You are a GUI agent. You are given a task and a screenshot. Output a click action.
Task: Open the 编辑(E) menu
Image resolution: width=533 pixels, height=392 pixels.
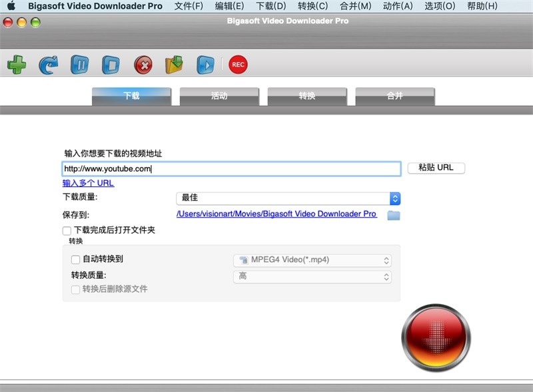click(x=229, y=6)
